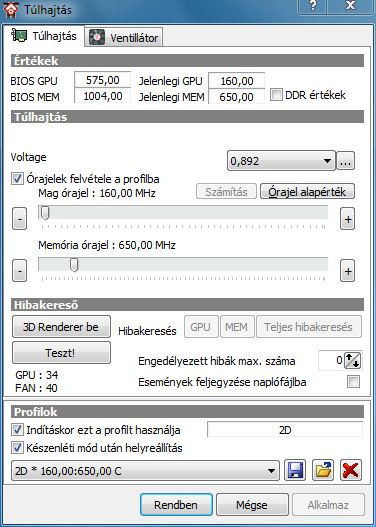Viewport: 376px width, 527px height.
Task: Cancel with the Mégse button
Action: click(252, 504)
